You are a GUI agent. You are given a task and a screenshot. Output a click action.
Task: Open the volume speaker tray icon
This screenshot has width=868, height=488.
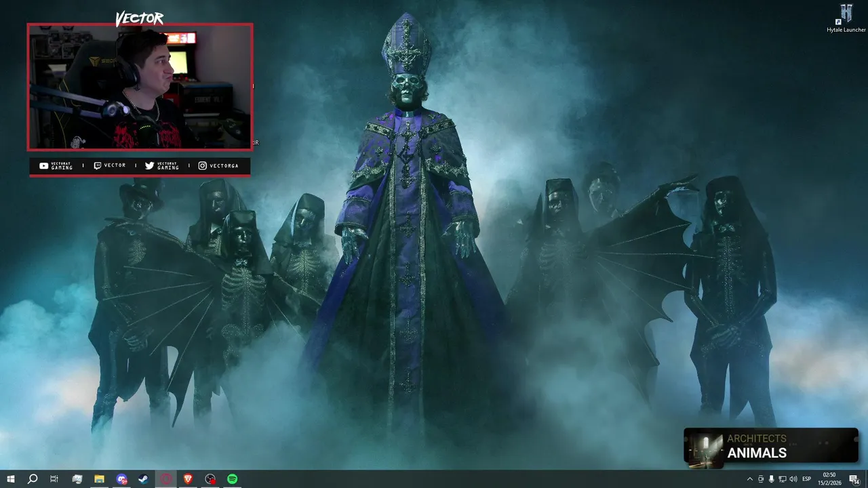(x=793, y=479)
